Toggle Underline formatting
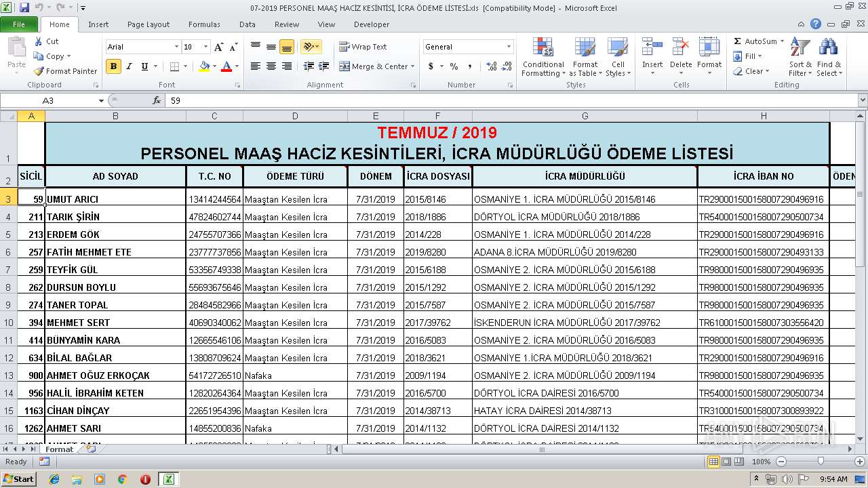The width and height of the screenshot is (868, 488). (144, 66)
